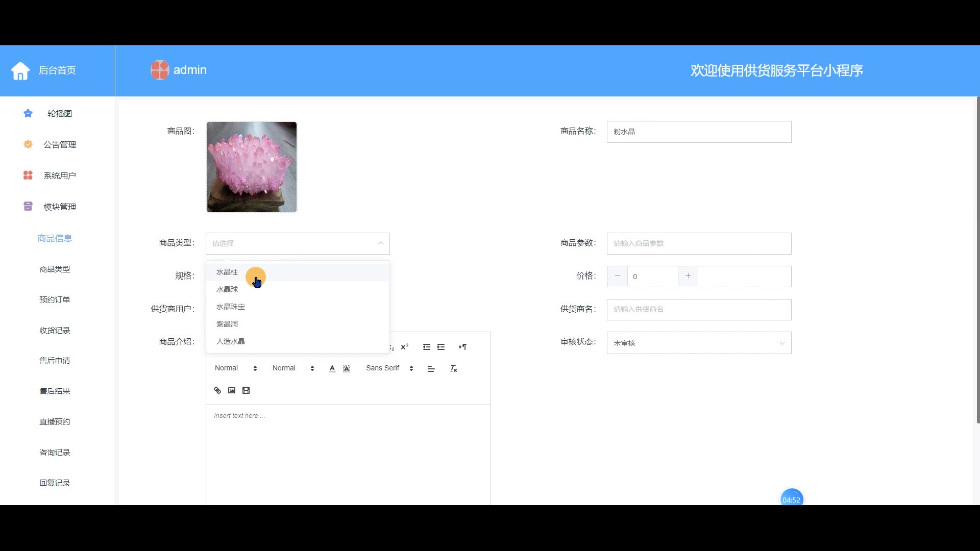Open 售后结果 in the sidebar
980x551 pixels.
[55, 391]
